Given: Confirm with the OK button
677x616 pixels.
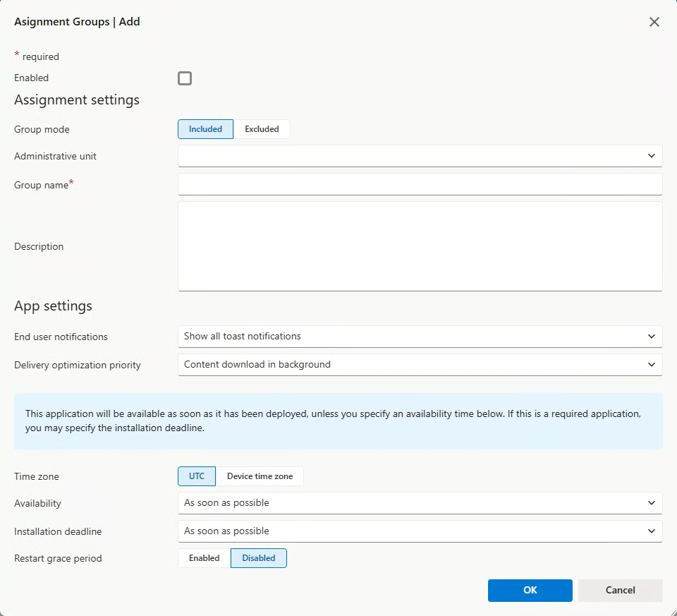Looking at the screenshot, I should (x=530, y=590).
